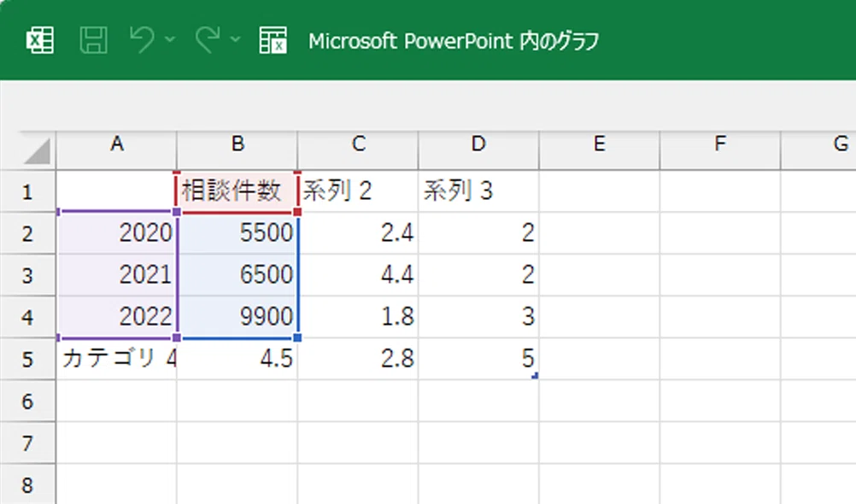Image resolution: width=856 pixels, height=504 pixels.
Task: Select row 7 header
Action: coord(27,443)
